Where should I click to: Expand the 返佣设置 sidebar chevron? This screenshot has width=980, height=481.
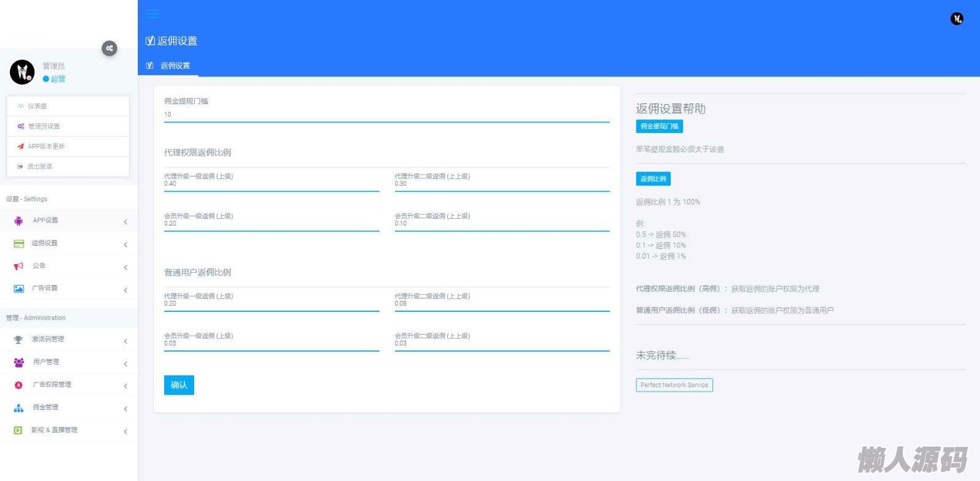click(126, 244)
